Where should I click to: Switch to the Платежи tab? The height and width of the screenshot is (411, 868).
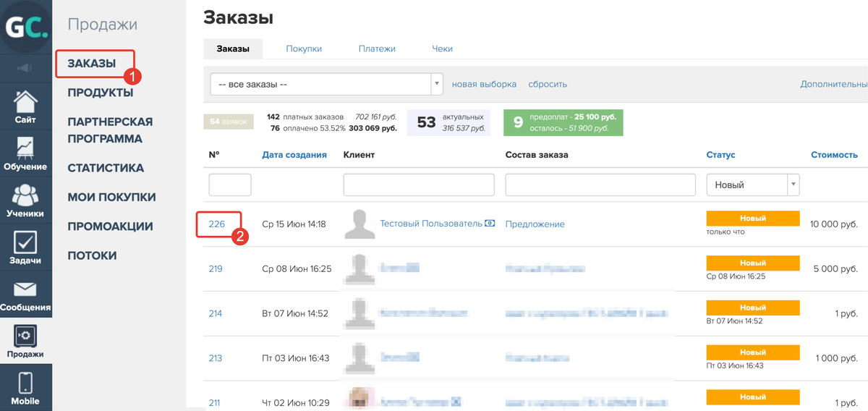click(x=377, y=48)
